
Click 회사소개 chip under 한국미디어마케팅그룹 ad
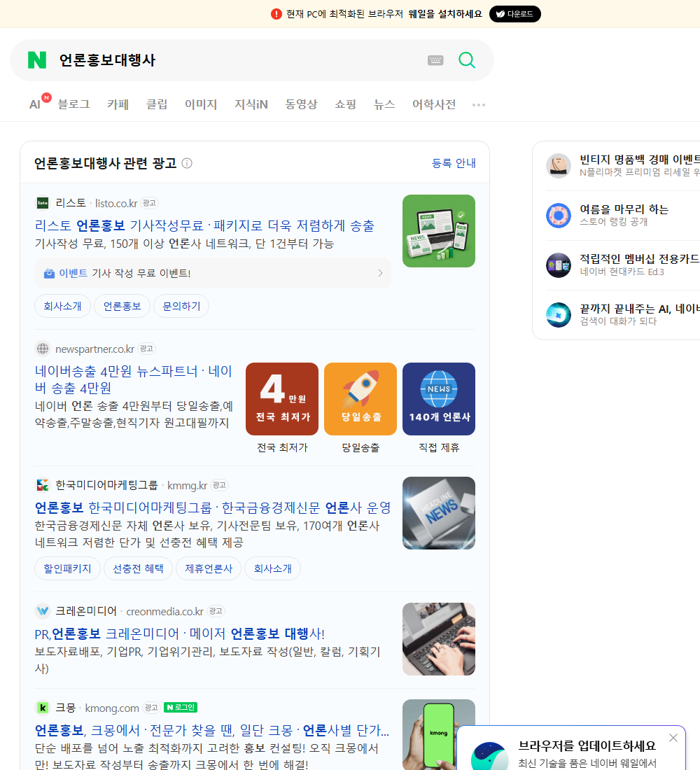272,568
